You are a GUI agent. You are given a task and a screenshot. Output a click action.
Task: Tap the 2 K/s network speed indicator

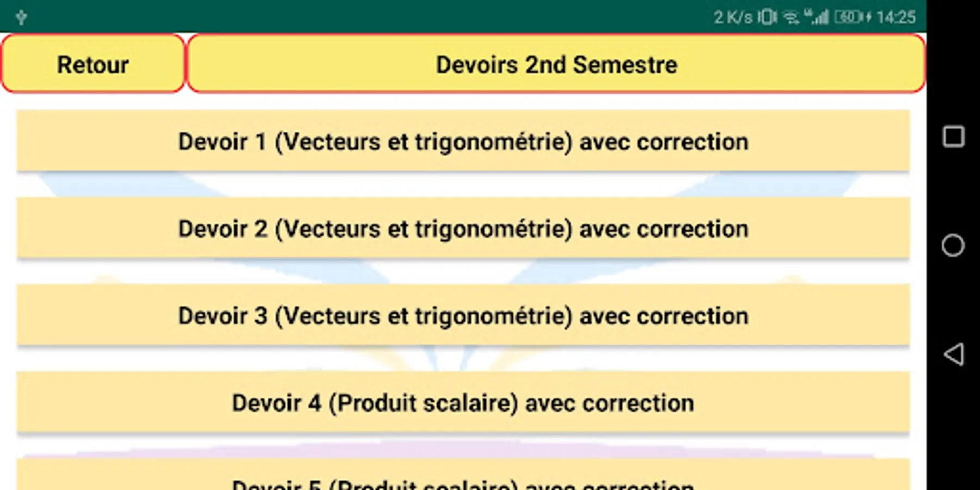[733, 17]
